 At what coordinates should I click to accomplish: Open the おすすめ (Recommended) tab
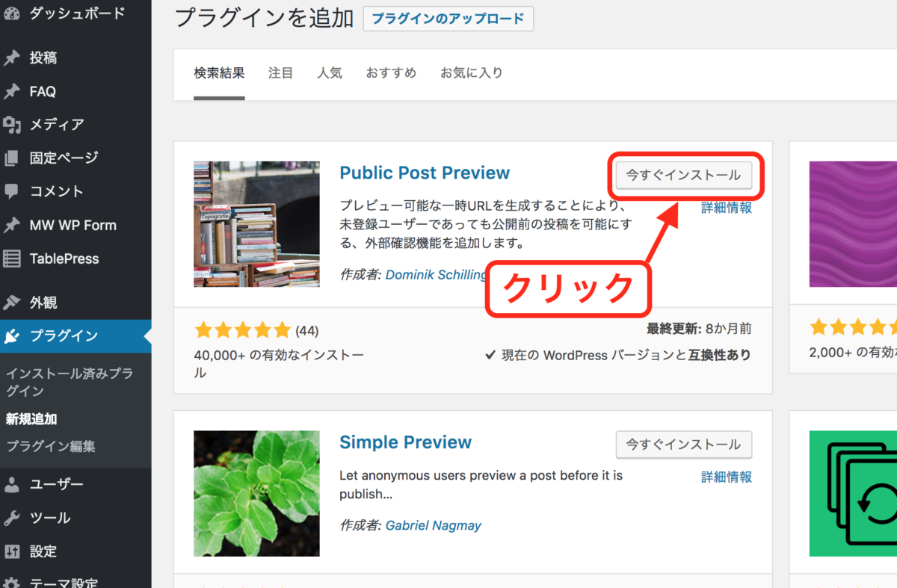391,72
